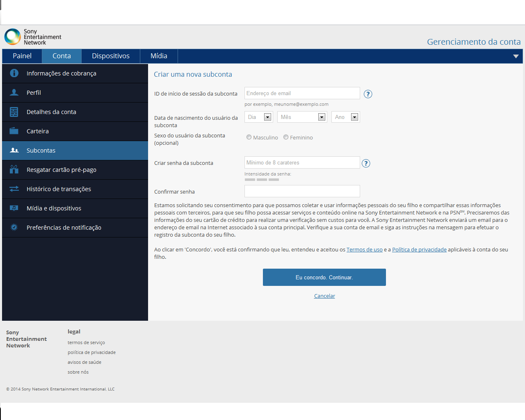Open the Mês birth month dropdown
Screen dimensions: 525x420
302,117
